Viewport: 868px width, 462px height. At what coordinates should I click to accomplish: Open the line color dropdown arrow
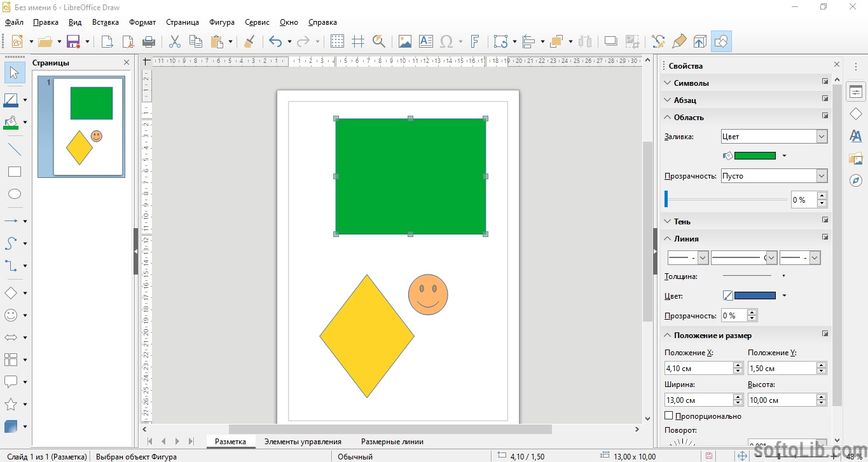(x=784, y=296)
